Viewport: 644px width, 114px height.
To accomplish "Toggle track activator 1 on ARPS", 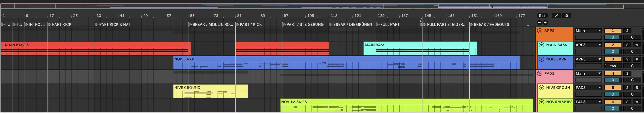I will pyautogui.click(x=613, y=31).
